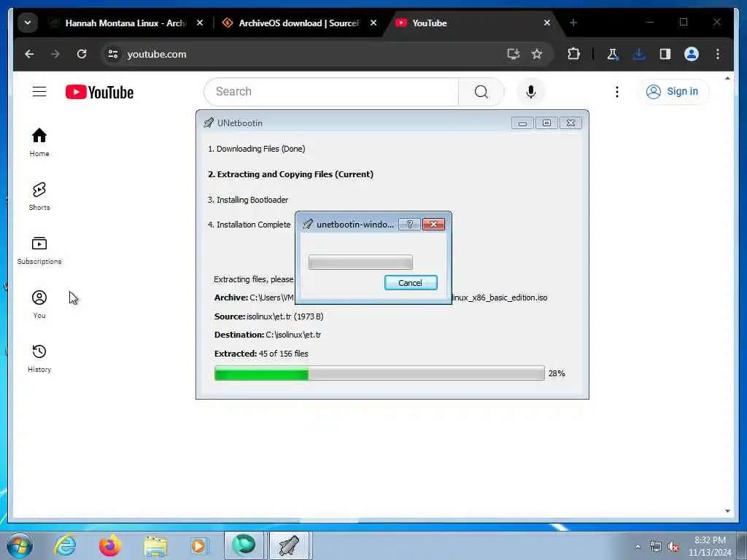The image size is (747, 560).
Task: Switch to the Hannah Montana Linux tab
Action: [x=126, y=23]
